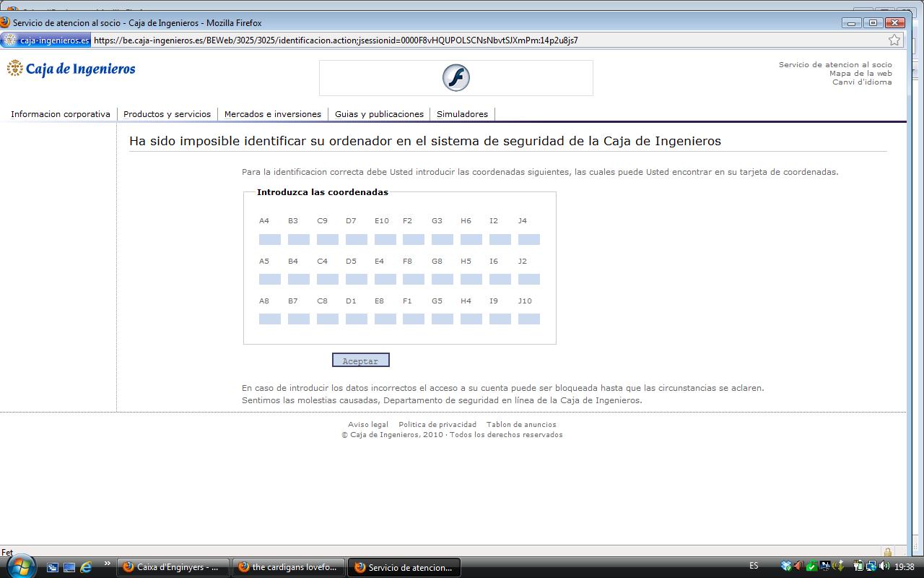This screenshot has width=924, height=578.
Task: Click the URL text in address bar
Action: click(x=336, y=40)
